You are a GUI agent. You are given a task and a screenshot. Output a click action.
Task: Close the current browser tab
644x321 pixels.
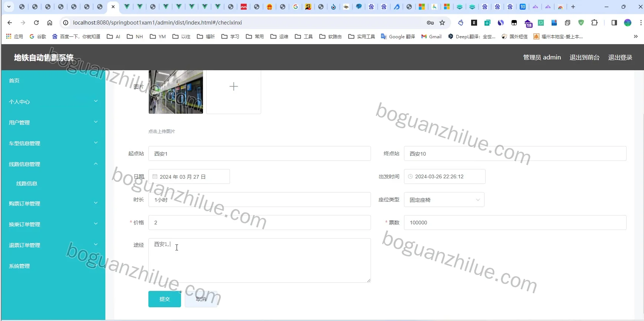[113, 7]
